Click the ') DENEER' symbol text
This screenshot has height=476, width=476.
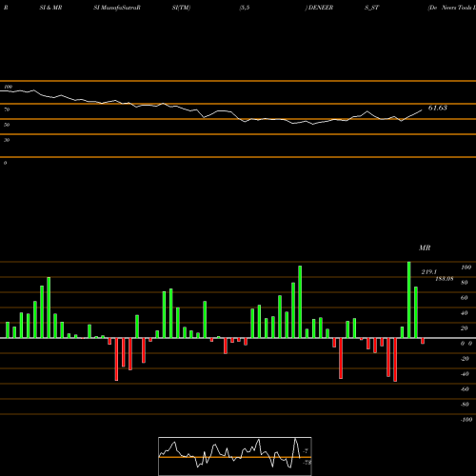[319, 8]
